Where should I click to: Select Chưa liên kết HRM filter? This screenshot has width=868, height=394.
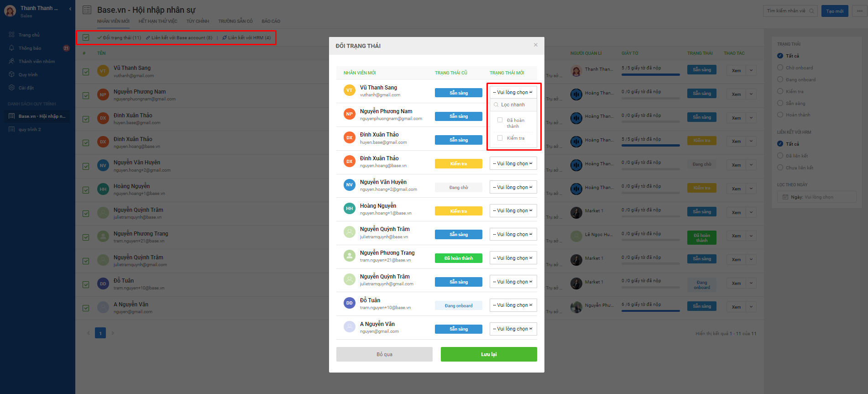click(780, 168)
